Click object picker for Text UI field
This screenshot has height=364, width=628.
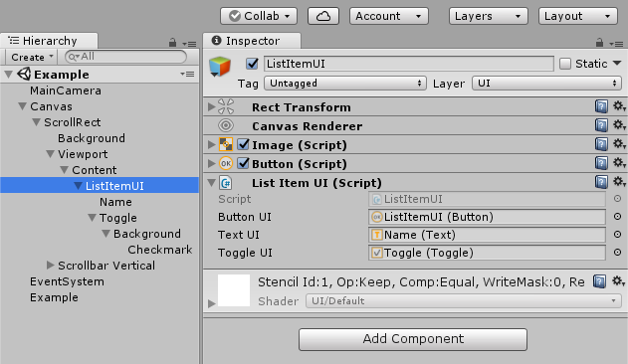(x=618, y=235)
